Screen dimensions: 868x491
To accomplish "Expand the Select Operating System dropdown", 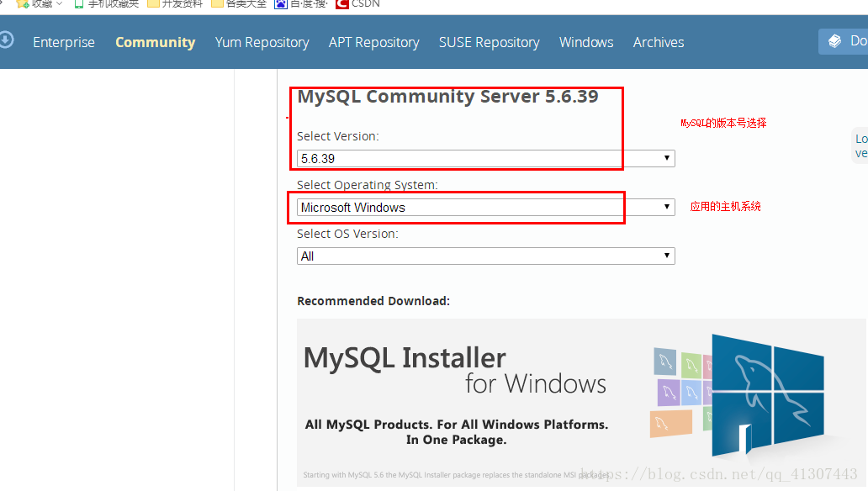I will point(485,208).
